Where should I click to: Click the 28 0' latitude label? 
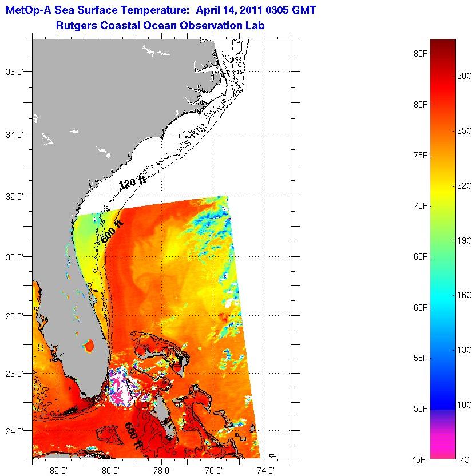tap(14, 316)
